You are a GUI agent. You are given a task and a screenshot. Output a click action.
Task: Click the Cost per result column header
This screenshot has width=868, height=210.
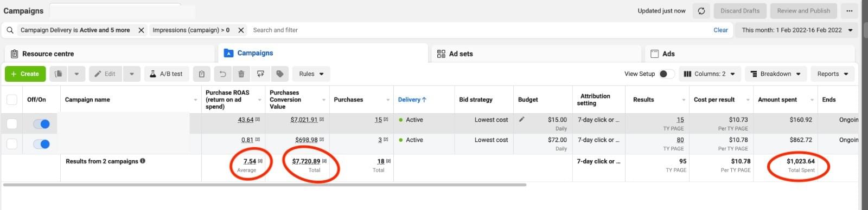714,100
